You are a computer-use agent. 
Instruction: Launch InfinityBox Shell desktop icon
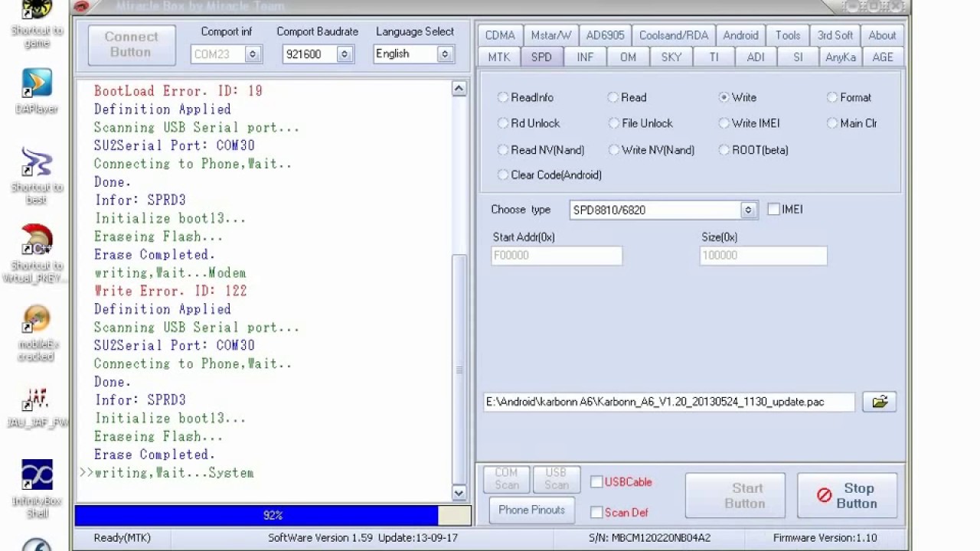coord(37,488)
